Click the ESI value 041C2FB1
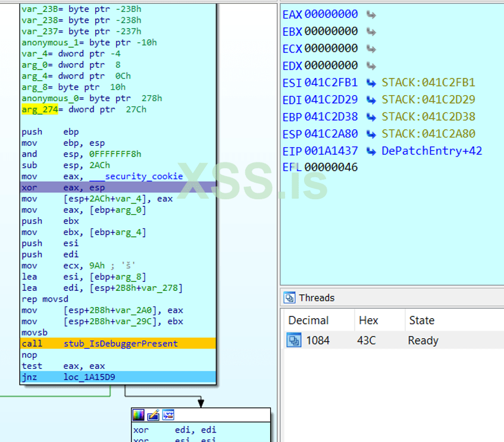 (331, 83)
